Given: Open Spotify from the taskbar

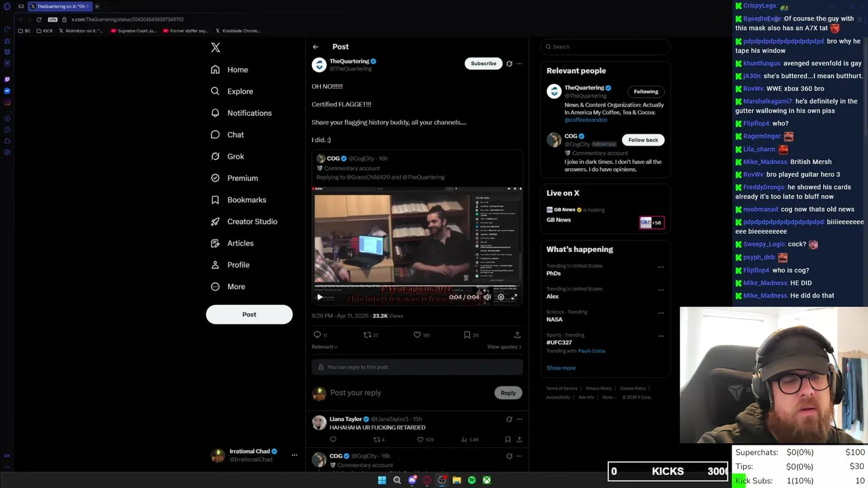Looking at the screenshot, I should (471, 481).
